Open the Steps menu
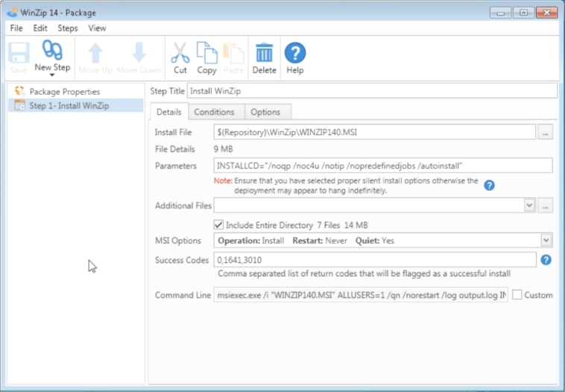 click(x=68, y=28)
